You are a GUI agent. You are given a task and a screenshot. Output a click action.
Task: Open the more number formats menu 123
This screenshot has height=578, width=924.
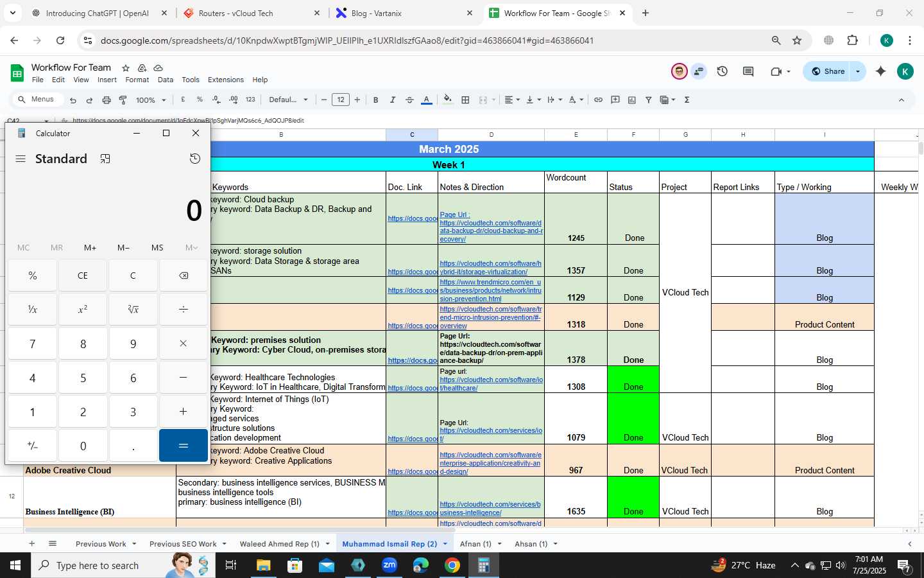coord(250,100)
